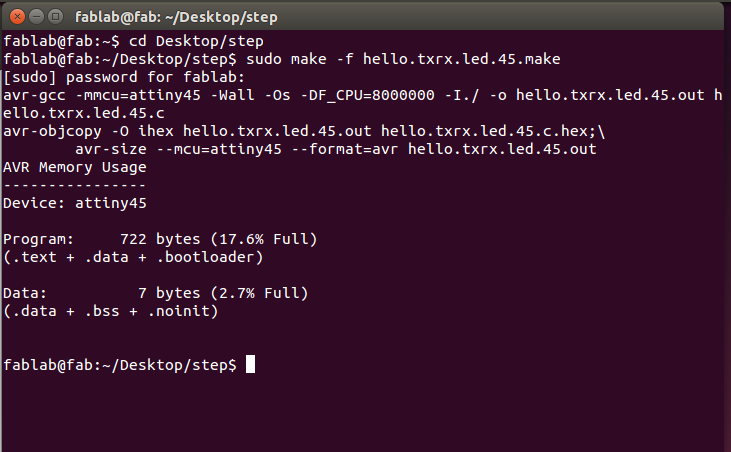Viewport: 731px width, 452px height.
Task: Maximize the terminal window
Action: 55,17
